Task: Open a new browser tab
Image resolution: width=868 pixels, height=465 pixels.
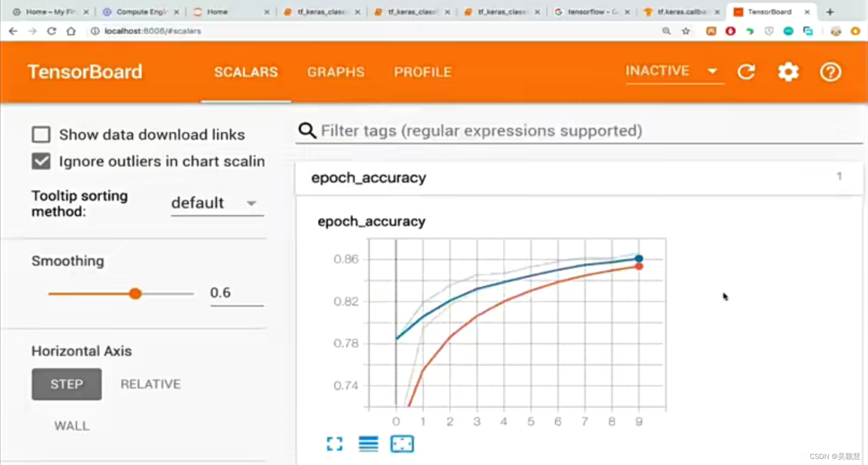Action: (830, 12)
